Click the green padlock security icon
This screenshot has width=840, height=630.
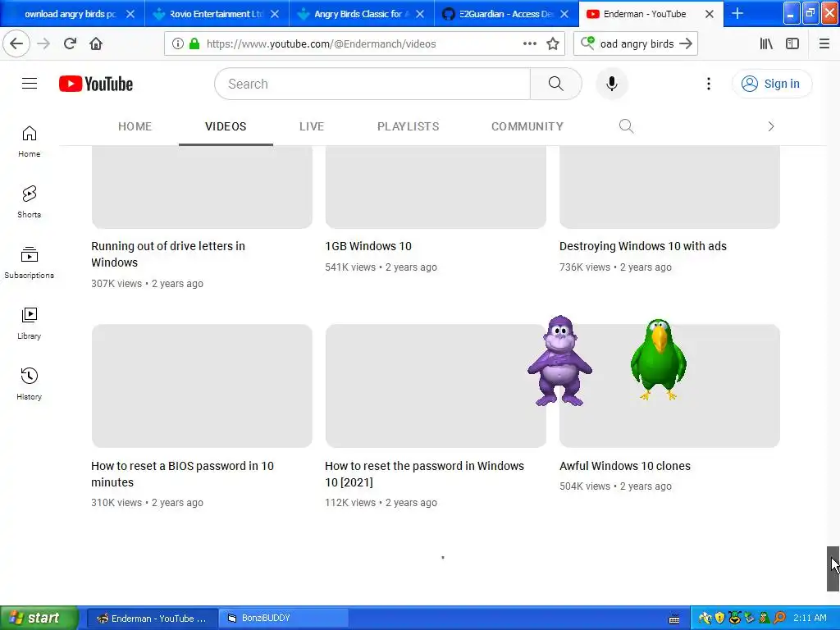[194, 44]
